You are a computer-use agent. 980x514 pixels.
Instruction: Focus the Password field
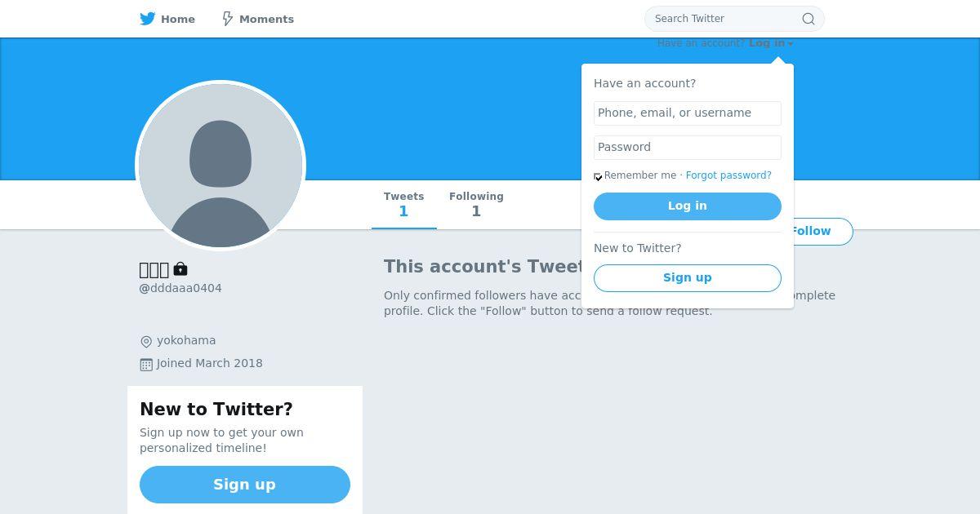click(x=688, y=148)
